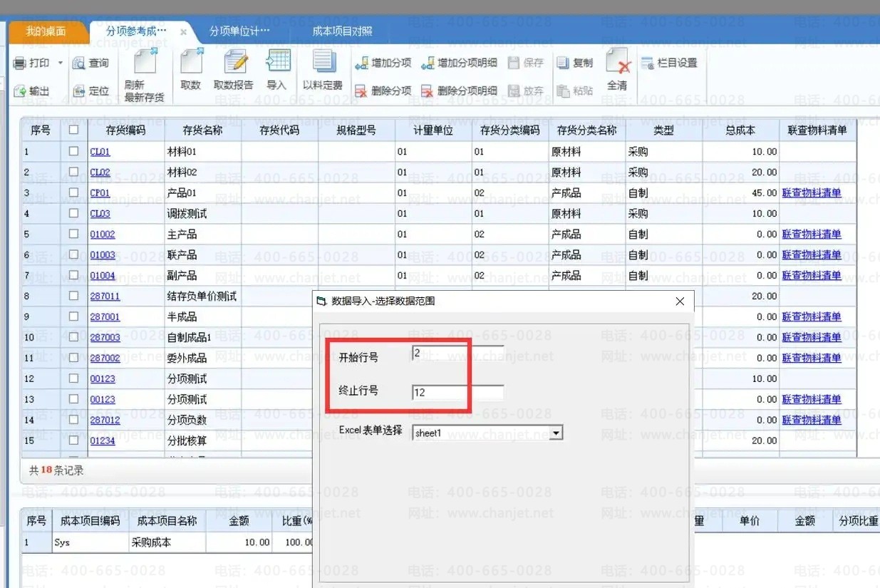
Task: Click the 增加分项 add item icon
Action: coord(363,63)
